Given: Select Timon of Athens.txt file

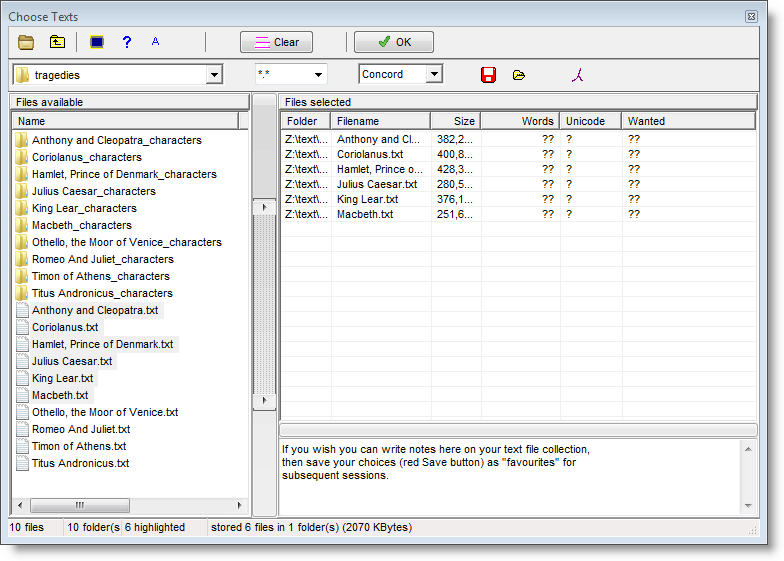Looking at the screenshot, I should coord(73,446).
